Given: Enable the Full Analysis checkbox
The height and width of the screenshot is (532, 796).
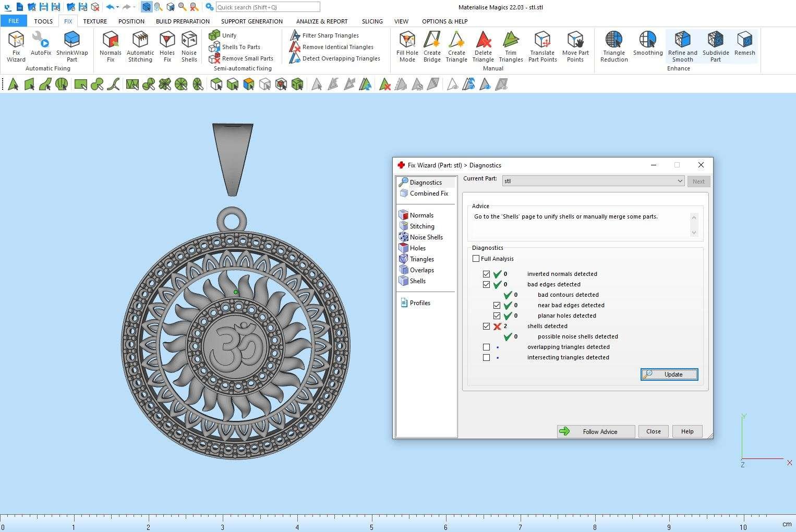Looking at the screenshot, I should point(476,259).
